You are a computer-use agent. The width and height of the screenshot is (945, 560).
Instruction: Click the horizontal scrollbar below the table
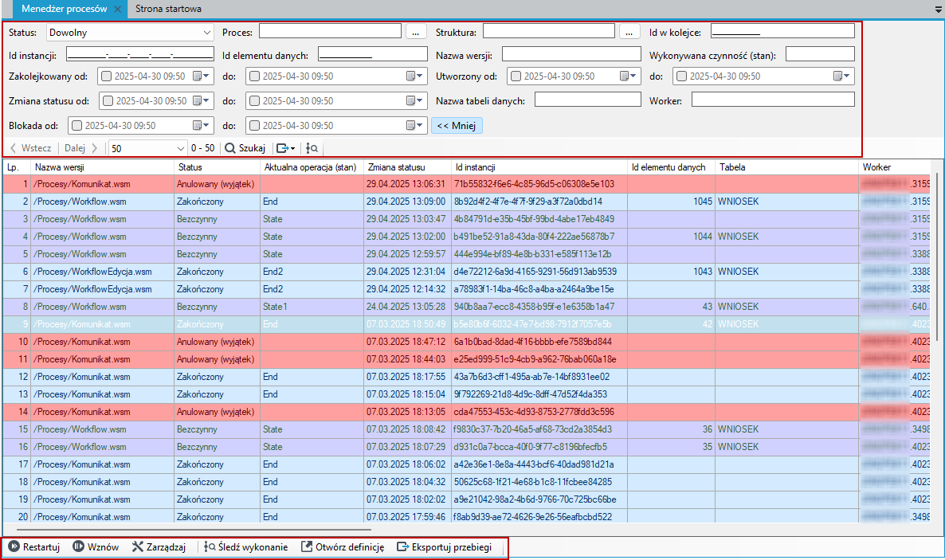pos(193,530)
